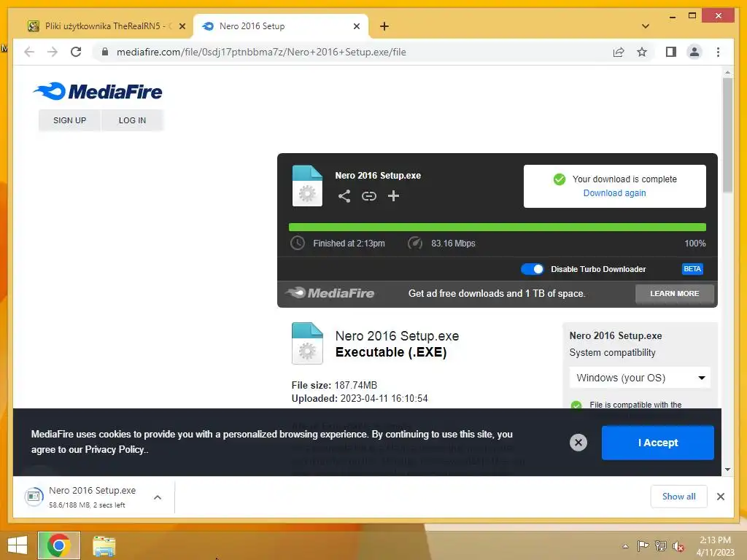Reload the MediaFire page
Viewport: 747px width, 560px height.
coord(76,52)
